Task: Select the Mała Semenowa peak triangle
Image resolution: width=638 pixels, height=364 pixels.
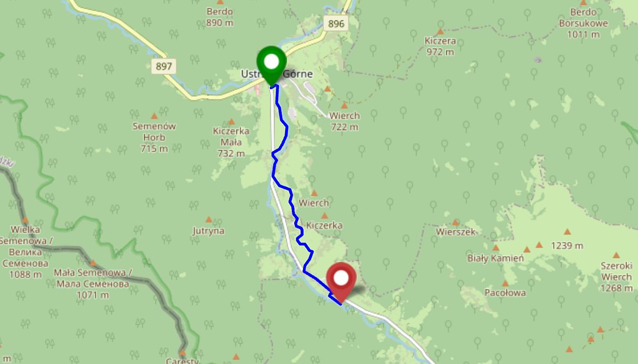Action: pyautogui.click(x=93, y=263)
